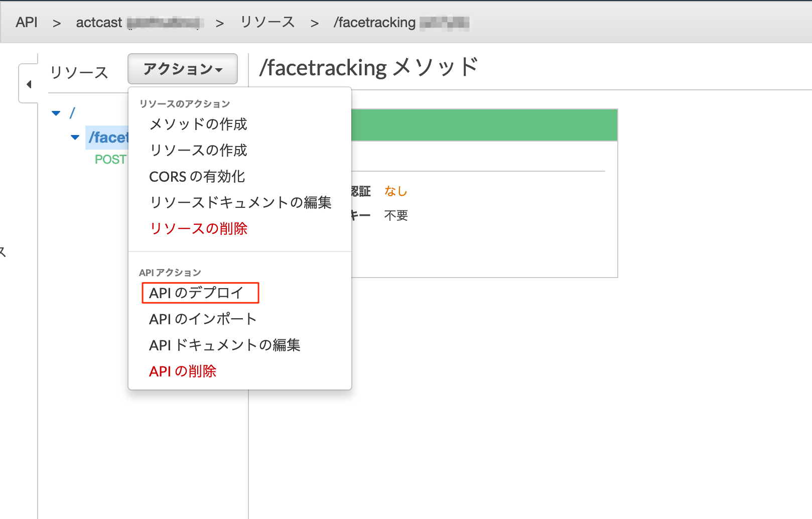Collapse the resources side panel arrow
Screen dimensions: 812x519
(x=29, y=84)
